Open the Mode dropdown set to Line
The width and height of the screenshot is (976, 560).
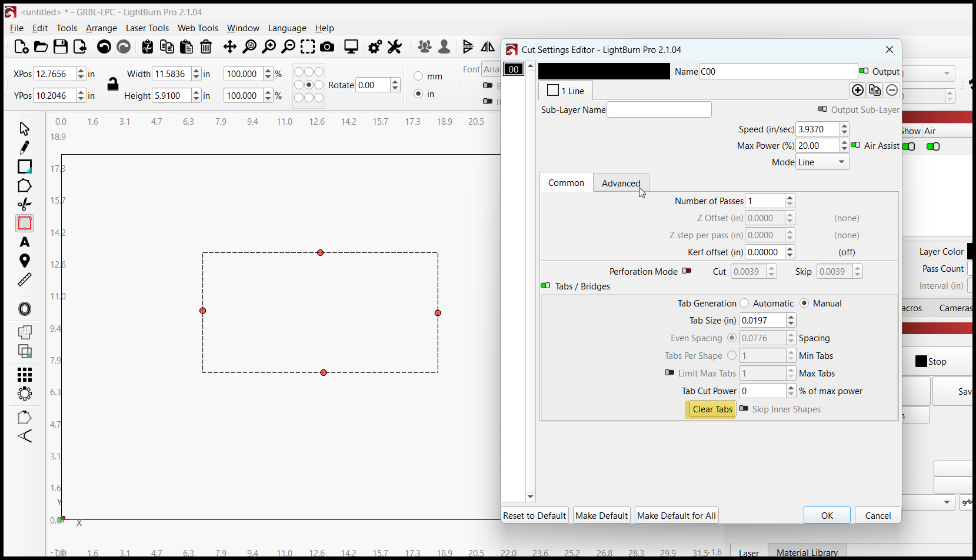pyautogui.click(x=822, y=162)
